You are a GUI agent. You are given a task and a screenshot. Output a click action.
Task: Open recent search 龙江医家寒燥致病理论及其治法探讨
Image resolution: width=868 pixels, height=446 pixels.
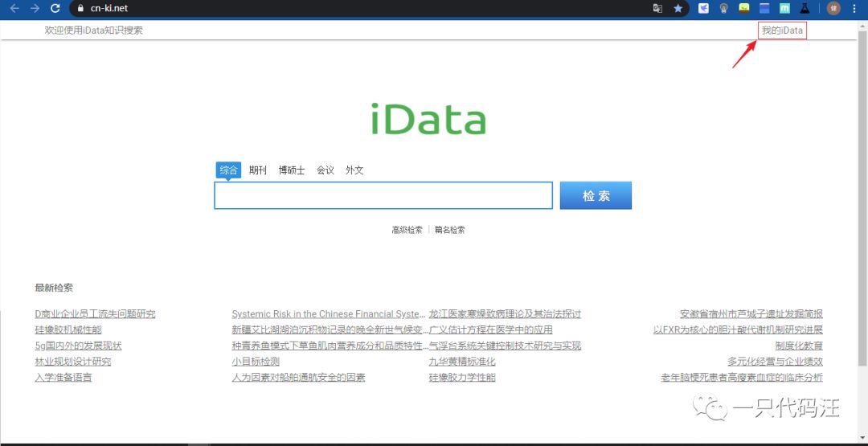click(505, 314)
